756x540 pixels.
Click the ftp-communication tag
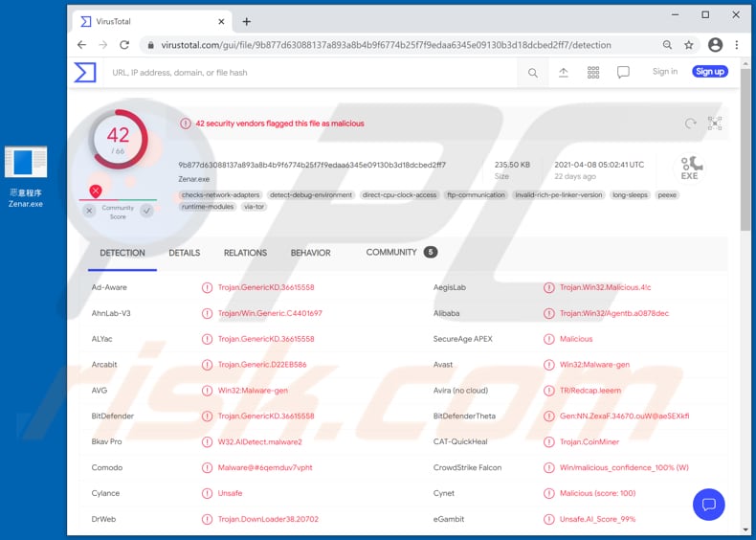(x=476, y=195)
